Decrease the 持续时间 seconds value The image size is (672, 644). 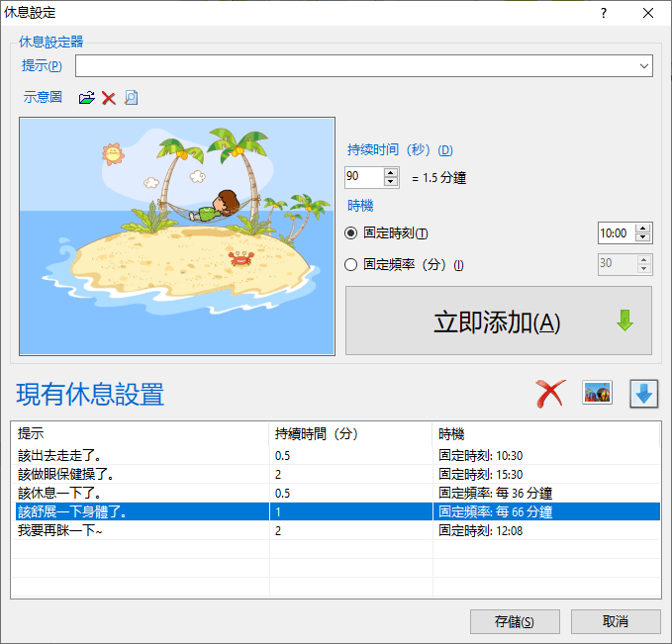coord(390,182)
